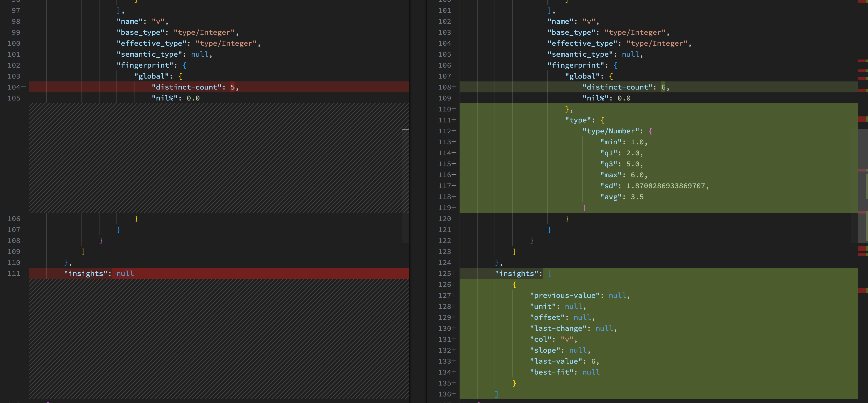Click the minus marker on left line 111

point(23,273)
